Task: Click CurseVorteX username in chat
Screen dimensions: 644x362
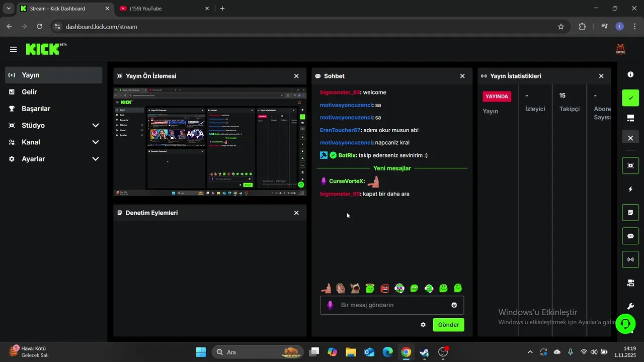Action: click(346, 181)
